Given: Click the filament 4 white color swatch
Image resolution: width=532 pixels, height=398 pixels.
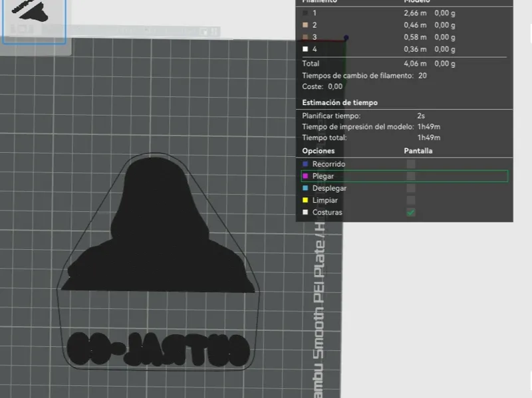Looking at the screenshot, I should [x=305, y=49].
